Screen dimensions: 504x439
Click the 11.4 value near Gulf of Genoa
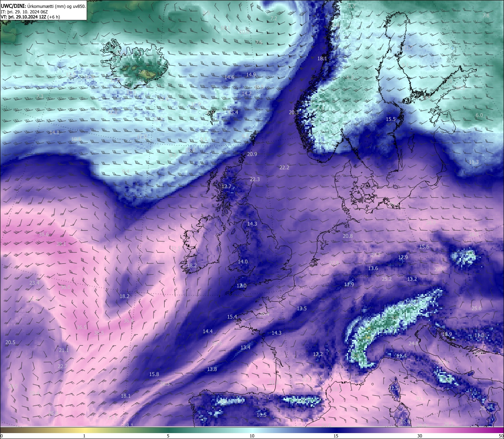coord(401,356)
